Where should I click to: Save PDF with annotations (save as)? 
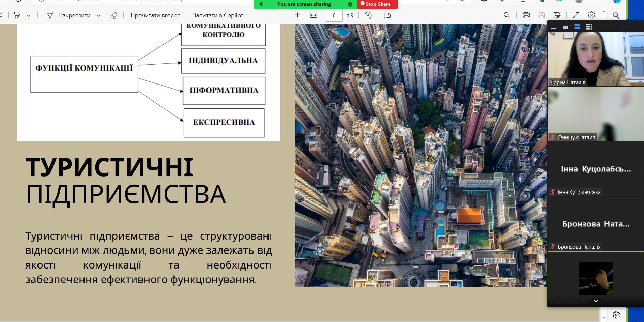pyautogui.click(x=557, y=15)
